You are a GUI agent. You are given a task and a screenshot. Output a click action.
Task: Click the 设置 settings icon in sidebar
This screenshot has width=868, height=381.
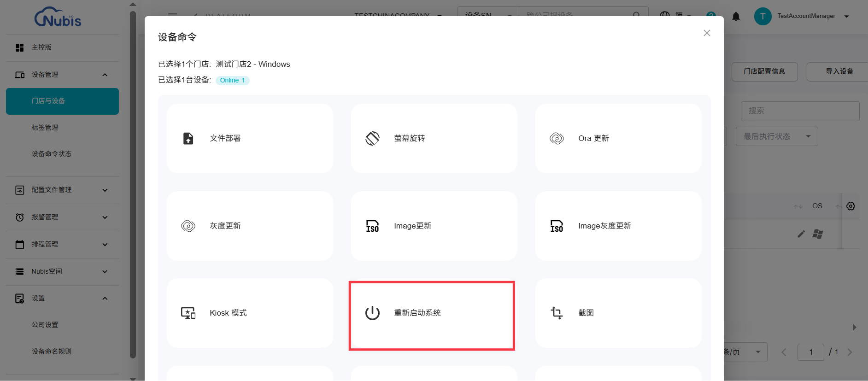[19, 299]
